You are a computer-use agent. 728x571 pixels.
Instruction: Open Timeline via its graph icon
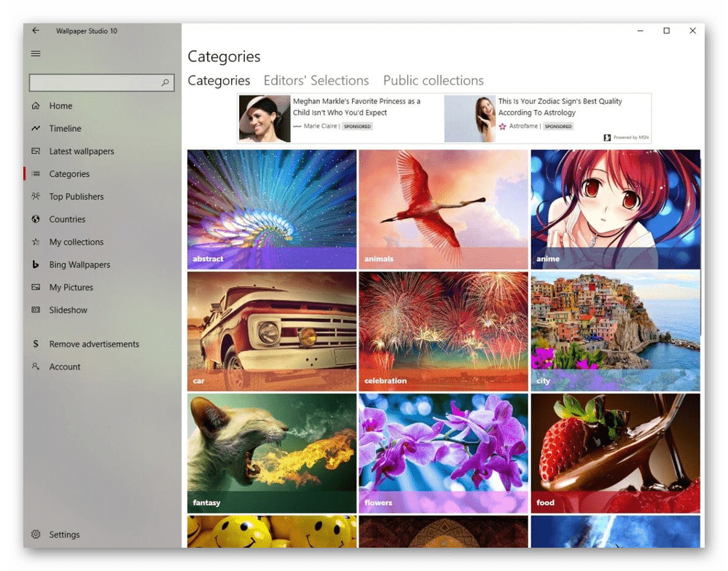tap(36, 129)
